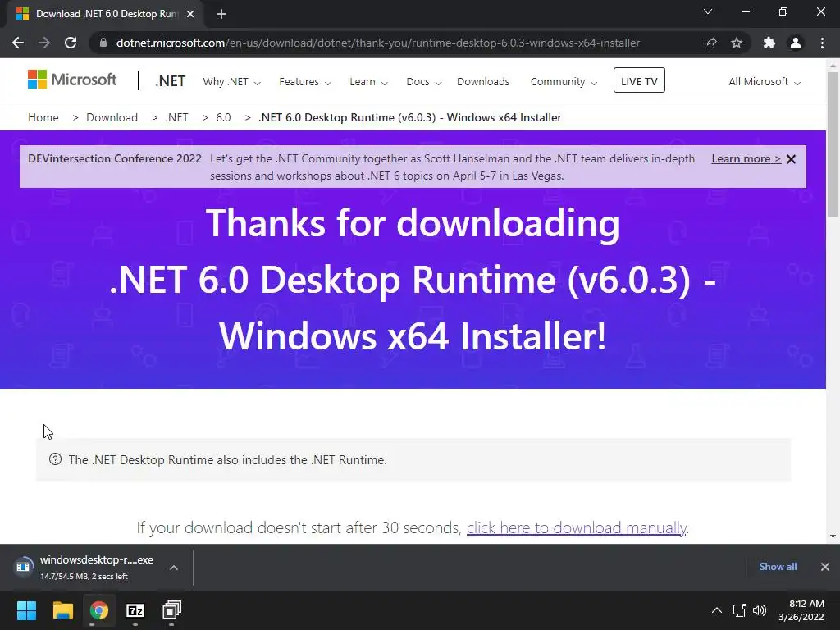
Task: Dismiss the DEVintersection banner with X
Action: (792, 159)
